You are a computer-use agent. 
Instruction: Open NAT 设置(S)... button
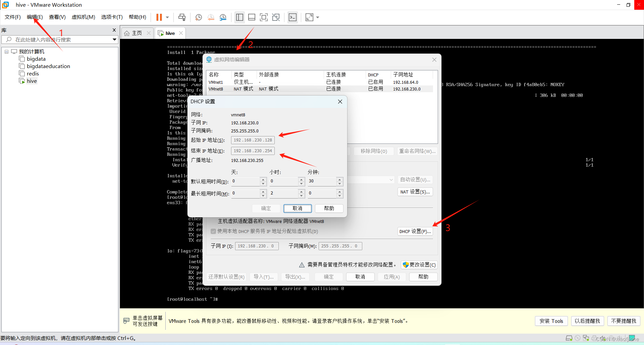(415, 192)
